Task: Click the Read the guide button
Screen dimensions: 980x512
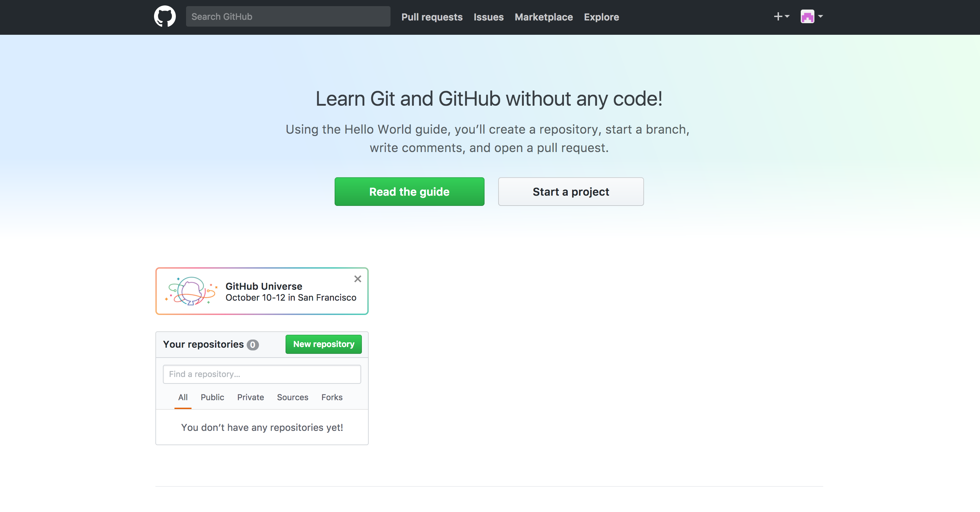Action: pos(409,192)
